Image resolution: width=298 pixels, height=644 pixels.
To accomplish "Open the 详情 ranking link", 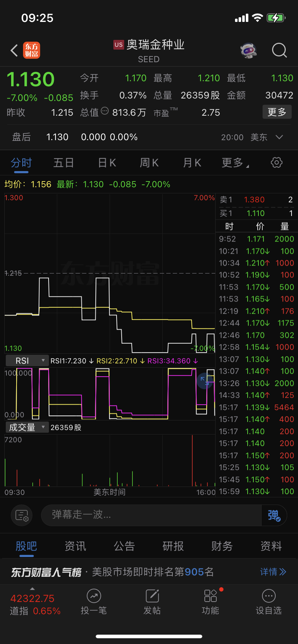I will (x=273, y=572).
